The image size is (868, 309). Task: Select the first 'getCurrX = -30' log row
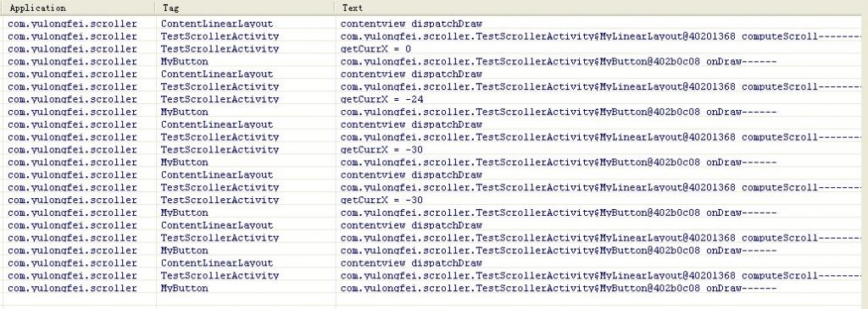point(434,150)
